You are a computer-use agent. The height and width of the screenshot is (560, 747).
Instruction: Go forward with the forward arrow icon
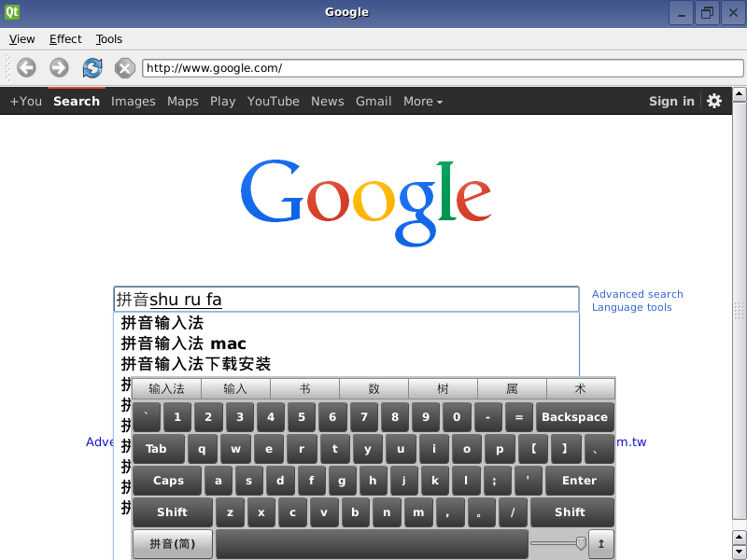[59, 67]
